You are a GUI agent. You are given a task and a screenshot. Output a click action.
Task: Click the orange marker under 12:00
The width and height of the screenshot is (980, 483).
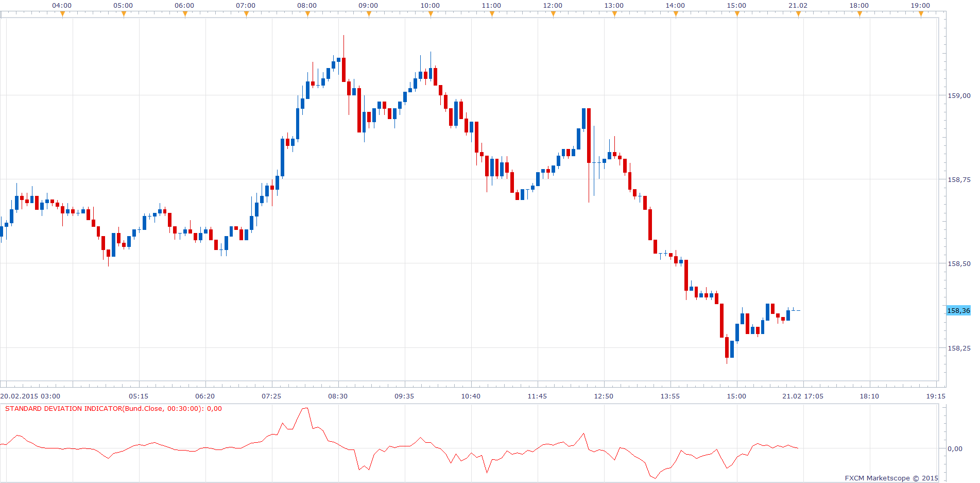pos(553,14)
